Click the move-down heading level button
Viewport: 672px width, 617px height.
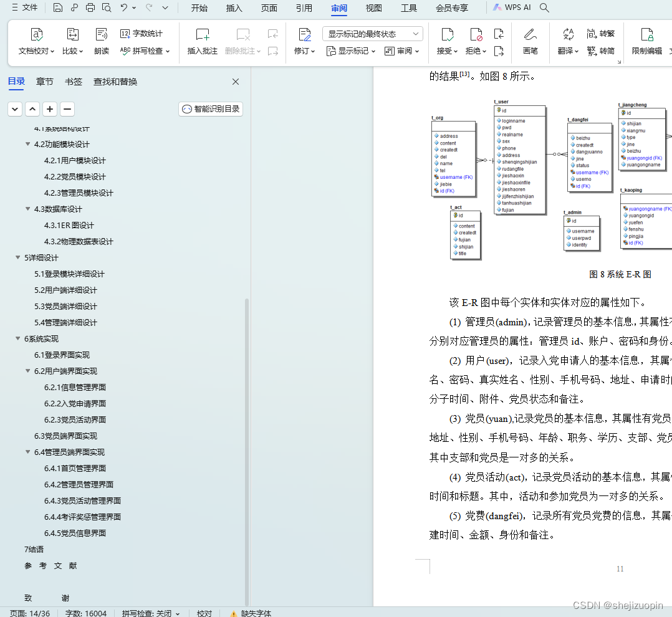[x=15, y=109]
